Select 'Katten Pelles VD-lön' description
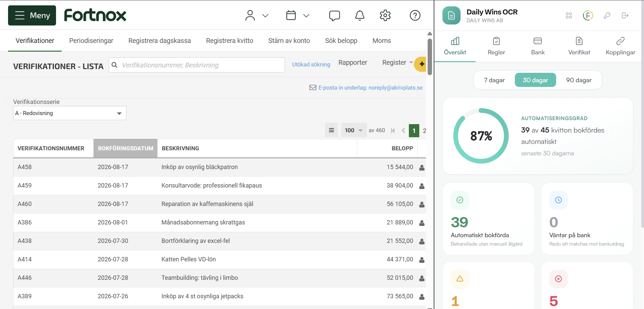 (x=189, y=259)
